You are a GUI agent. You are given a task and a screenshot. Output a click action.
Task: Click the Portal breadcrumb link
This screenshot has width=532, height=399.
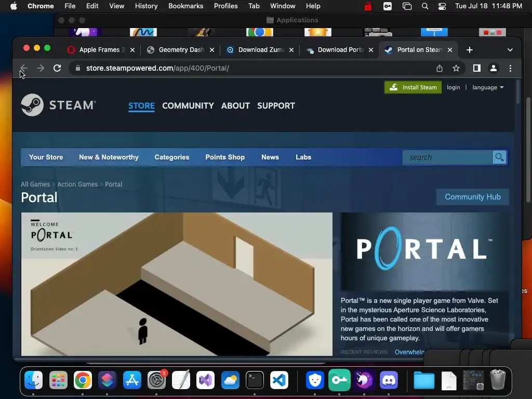[x=113, y=184]
